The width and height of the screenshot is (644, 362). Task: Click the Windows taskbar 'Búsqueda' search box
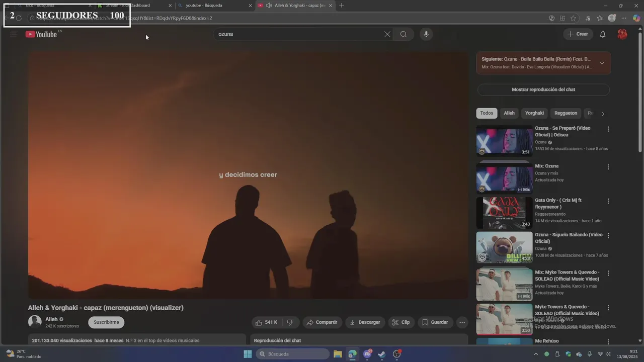coord(293,354)
